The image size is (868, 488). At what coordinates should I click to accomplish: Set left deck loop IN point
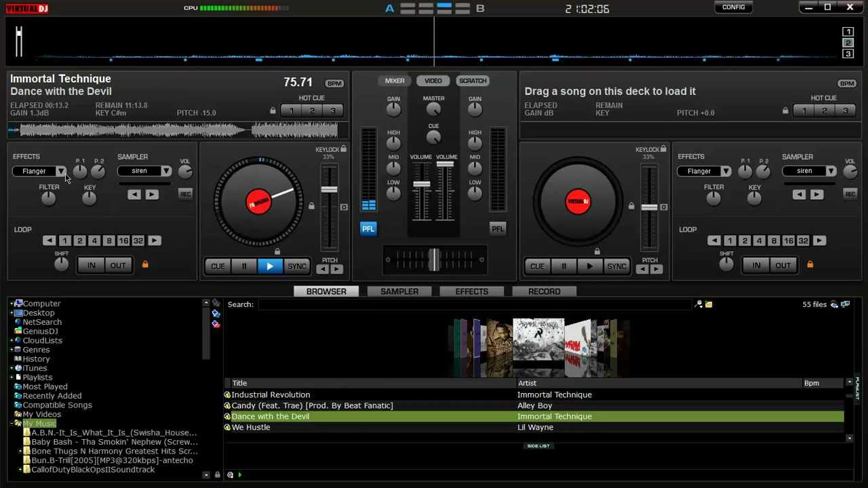coord(91,265)
